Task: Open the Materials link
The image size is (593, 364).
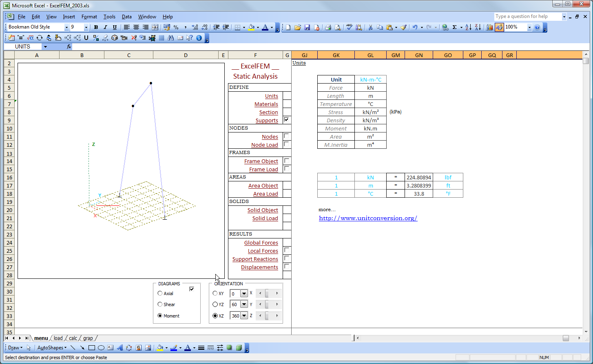Action: pyautogui.click(x=266, y=104)
